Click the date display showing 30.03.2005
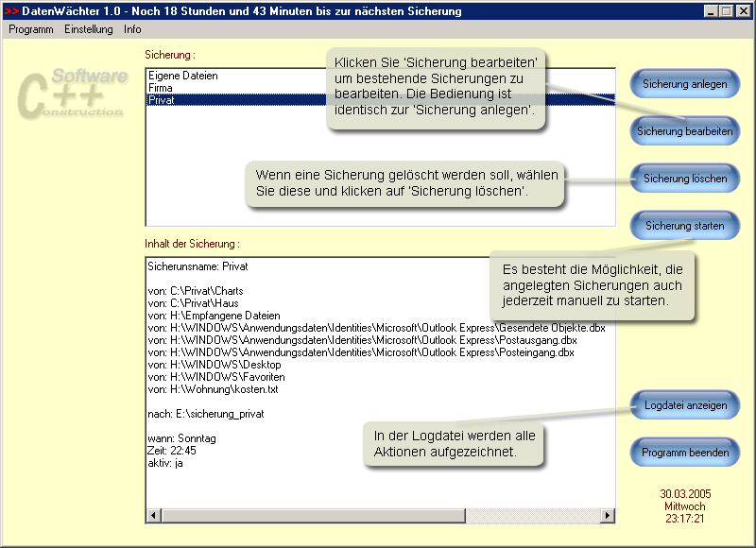756x548 pixels. [x=684, y=493]
